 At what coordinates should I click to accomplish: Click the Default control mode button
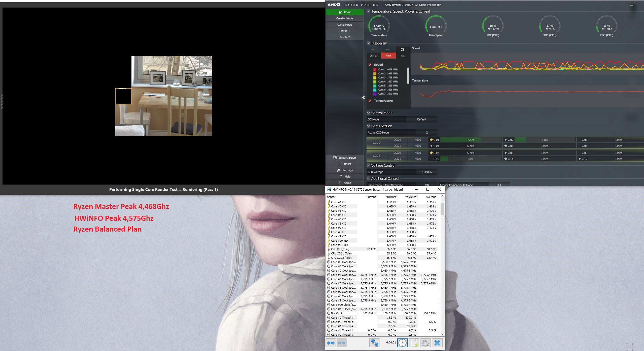click(x=422, y=119)
